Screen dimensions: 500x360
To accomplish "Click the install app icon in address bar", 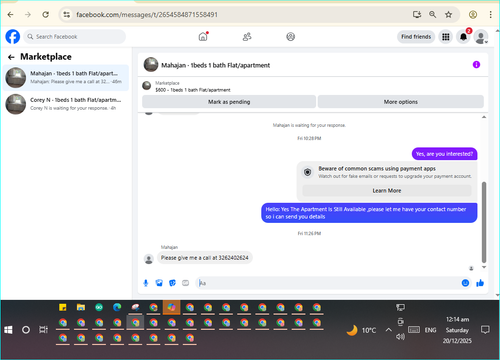I will click(417, 14).
